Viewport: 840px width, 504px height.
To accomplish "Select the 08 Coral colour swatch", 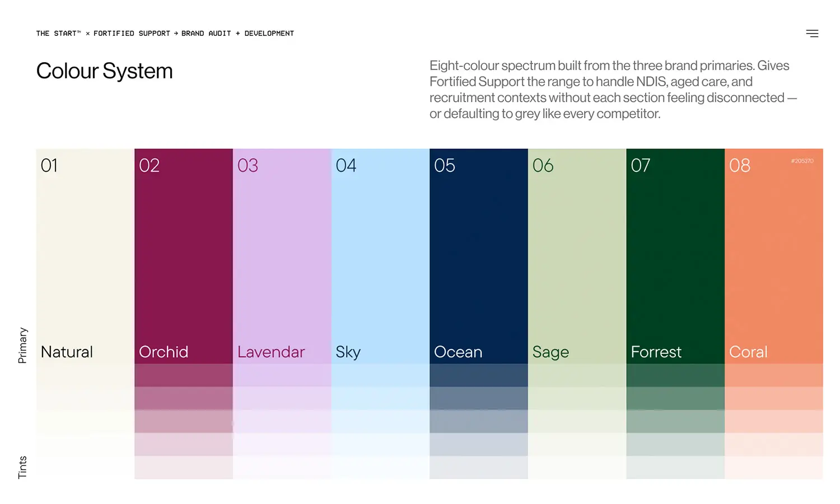I will [774, 256].
